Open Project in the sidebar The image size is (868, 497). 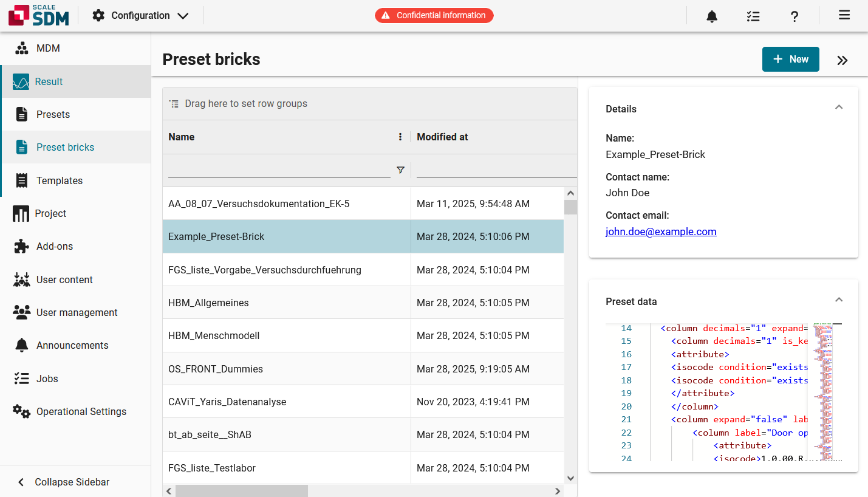(75, 213)
